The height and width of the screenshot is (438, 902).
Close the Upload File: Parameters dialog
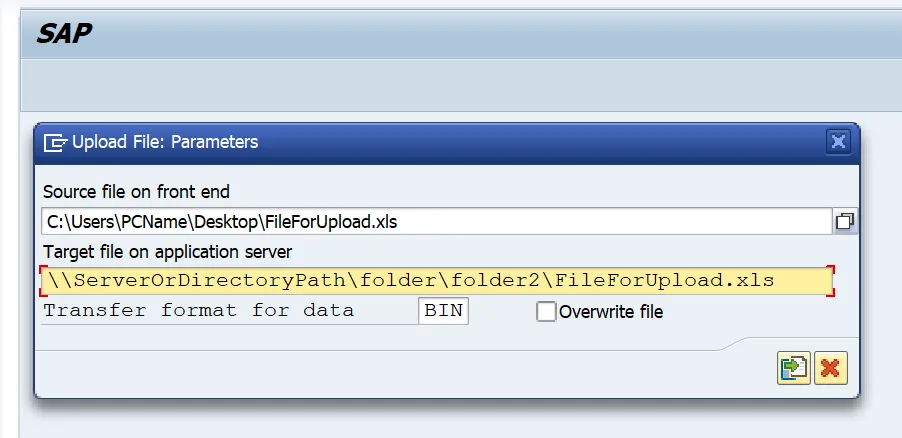click(x=838, y=142)
